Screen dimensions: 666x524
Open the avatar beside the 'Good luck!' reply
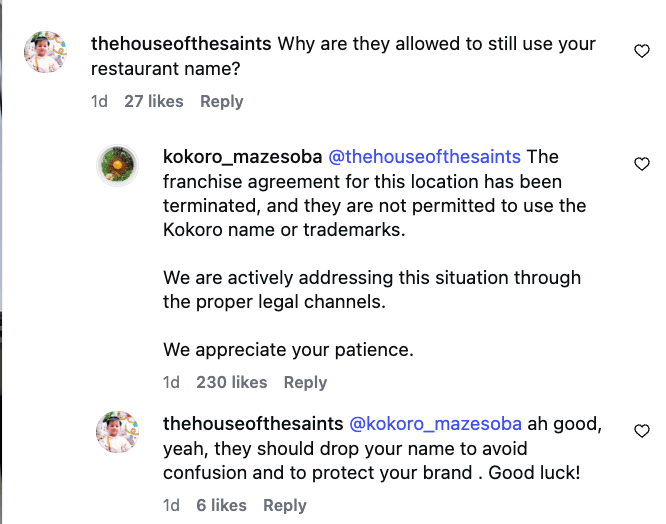(117, 432)
